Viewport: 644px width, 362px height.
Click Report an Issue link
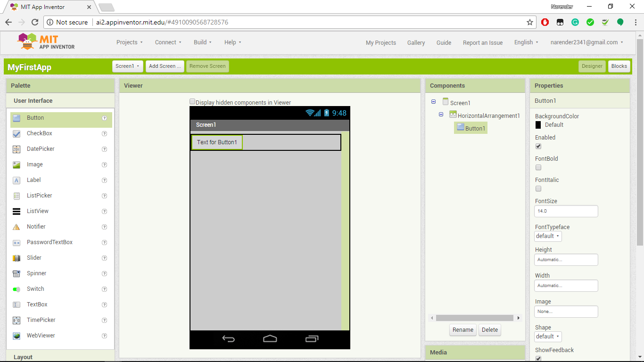(x=483, y=43)
